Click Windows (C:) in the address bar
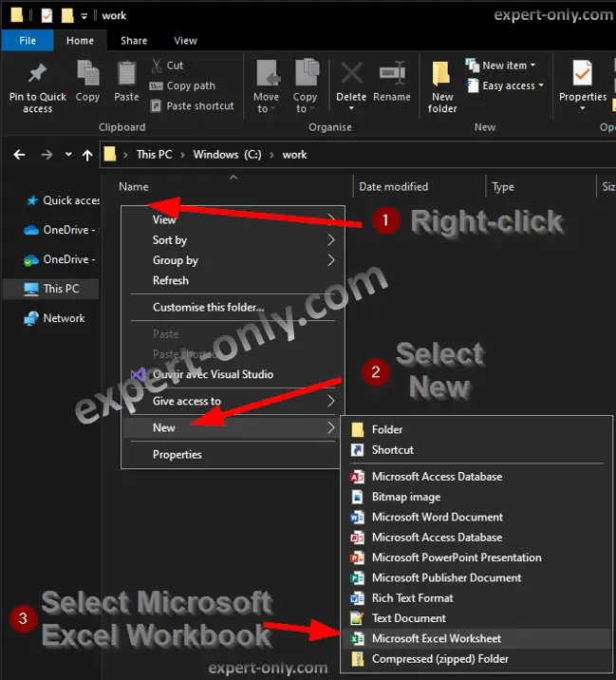616x680 pixels. tap(227, 155)
